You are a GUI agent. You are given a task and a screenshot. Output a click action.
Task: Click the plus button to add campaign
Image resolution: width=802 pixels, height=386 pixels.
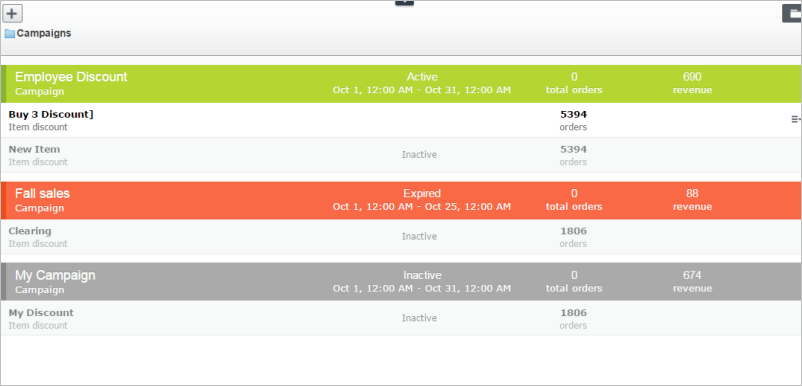tap(12, 13)
